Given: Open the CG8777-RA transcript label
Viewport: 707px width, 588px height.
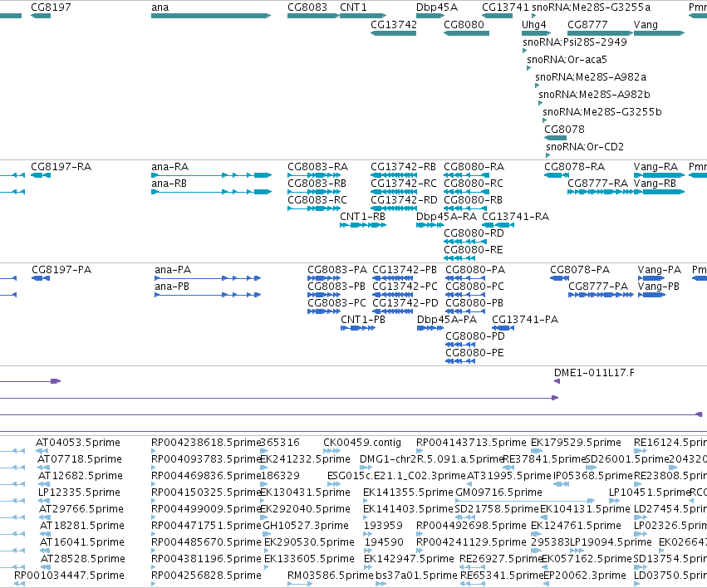Looking at the screenshot, I should 598,184.
